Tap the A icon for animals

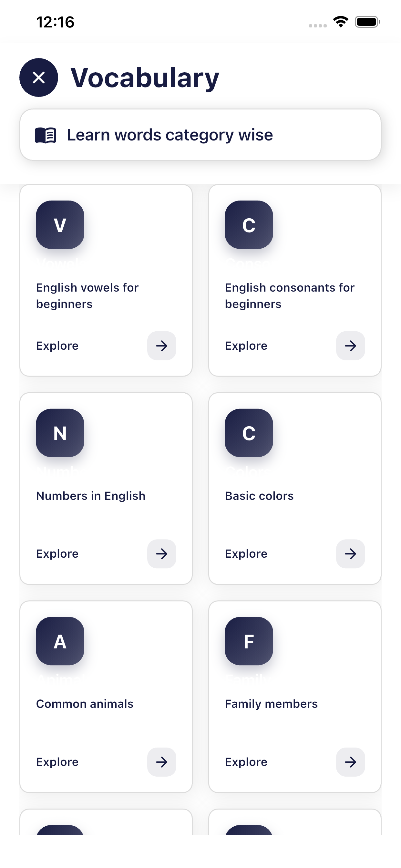pos(60,641)
